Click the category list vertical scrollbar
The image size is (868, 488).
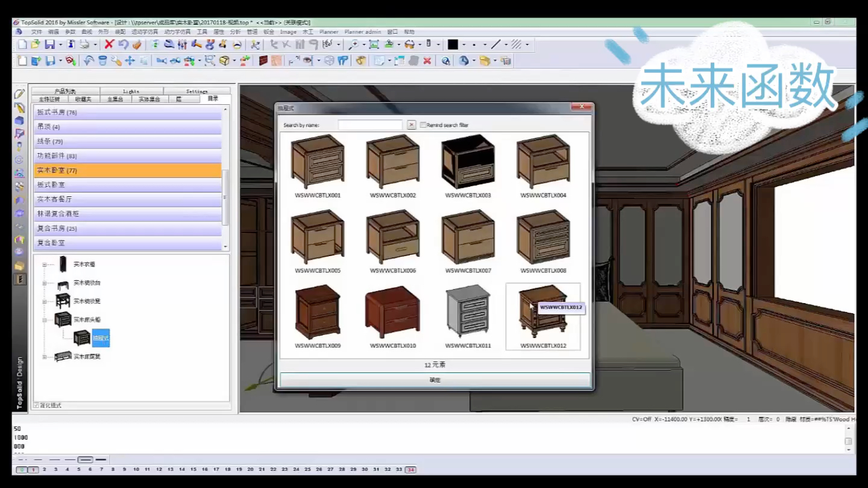(x=225, y=197)
